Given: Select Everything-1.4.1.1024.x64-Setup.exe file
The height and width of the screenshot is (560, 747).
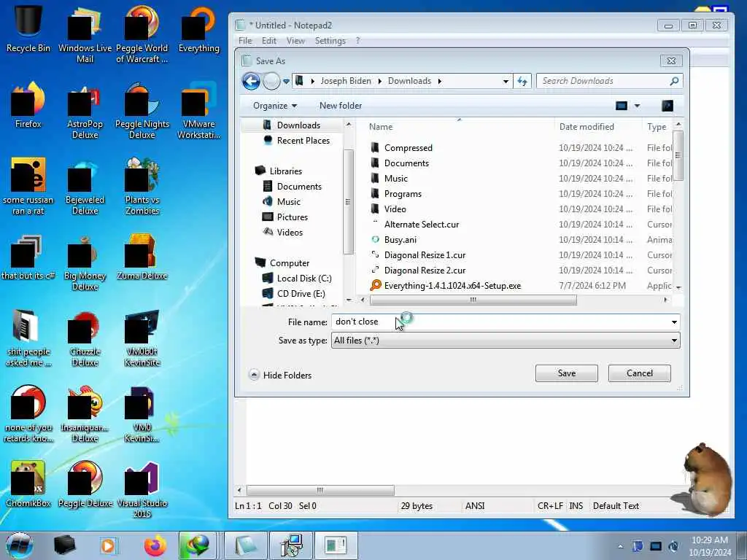Looking at the screenshot, I should (446, 286).
